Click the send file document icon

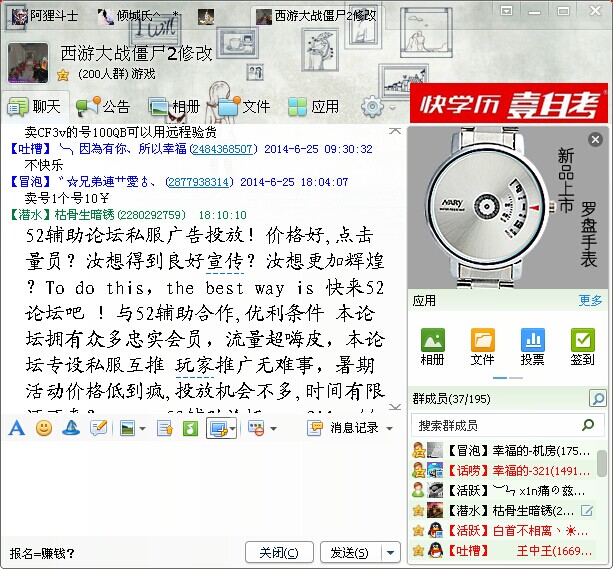pyautogui.click(x=165, y=428)
